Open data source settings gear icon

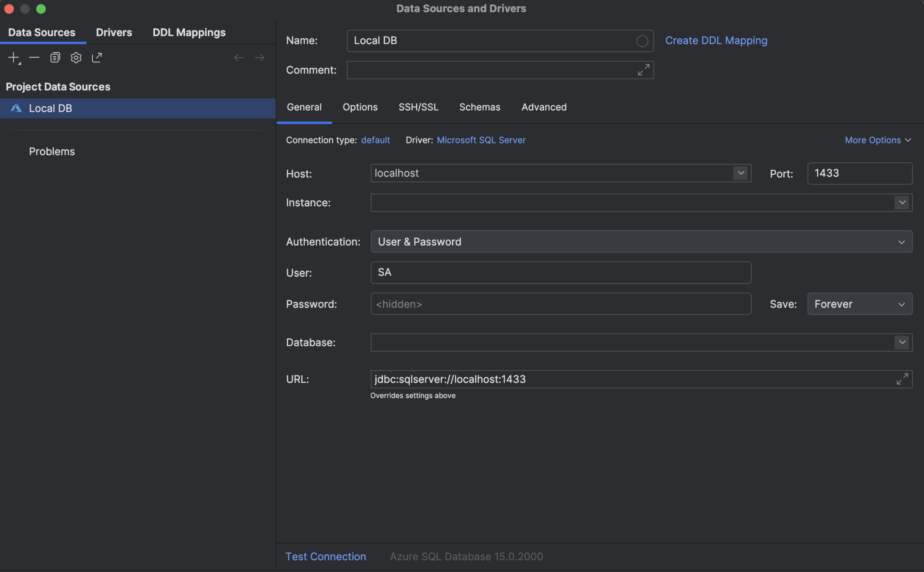coord(76,58)
